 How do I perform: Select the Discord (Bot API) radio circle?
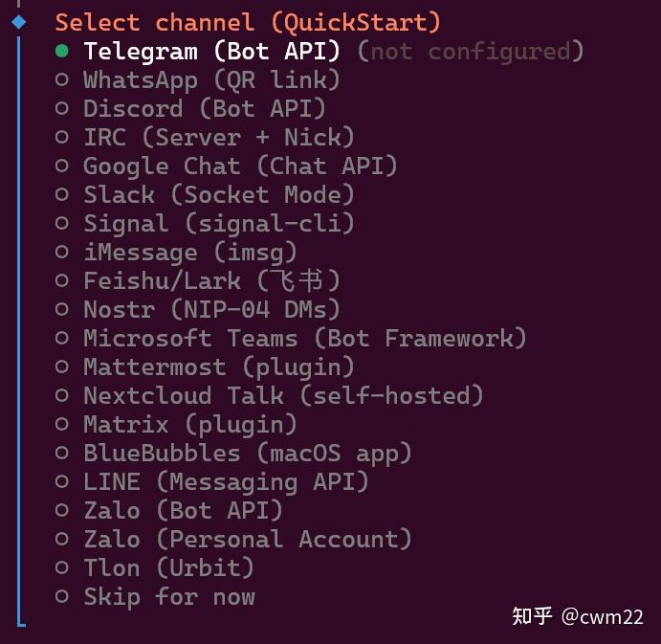point(62,109)
